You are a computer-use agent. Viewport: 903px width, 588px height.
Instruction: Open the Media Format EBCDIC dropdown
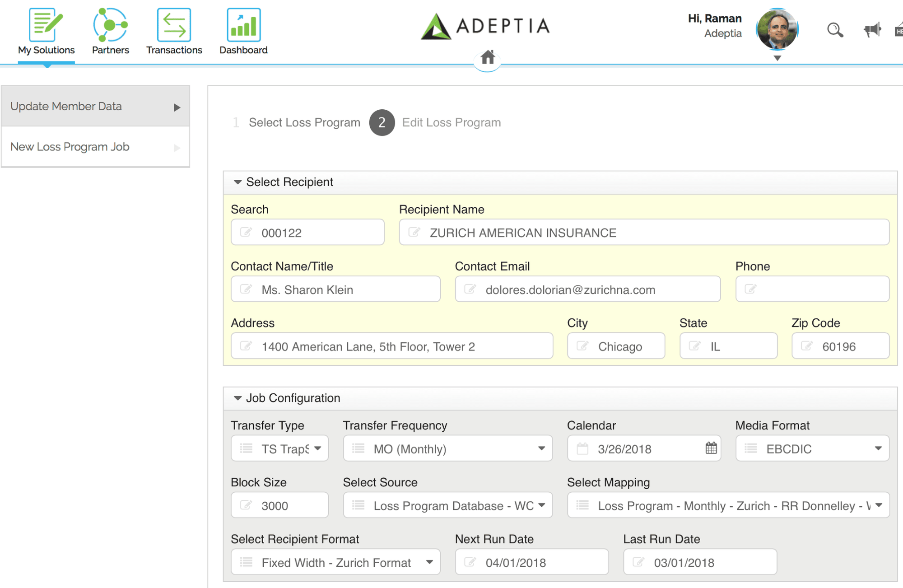(812, 448)
